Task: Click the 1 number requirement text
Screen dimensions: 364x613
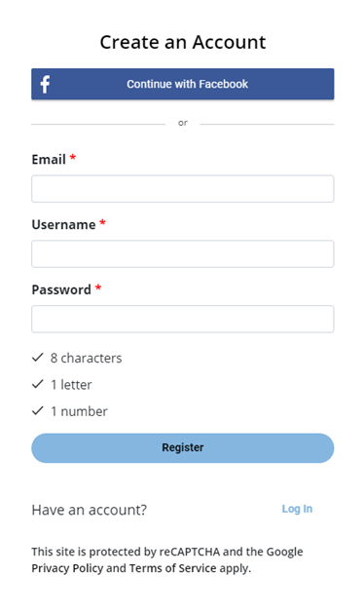Action: pyautogui.click(x=79, y=411)
